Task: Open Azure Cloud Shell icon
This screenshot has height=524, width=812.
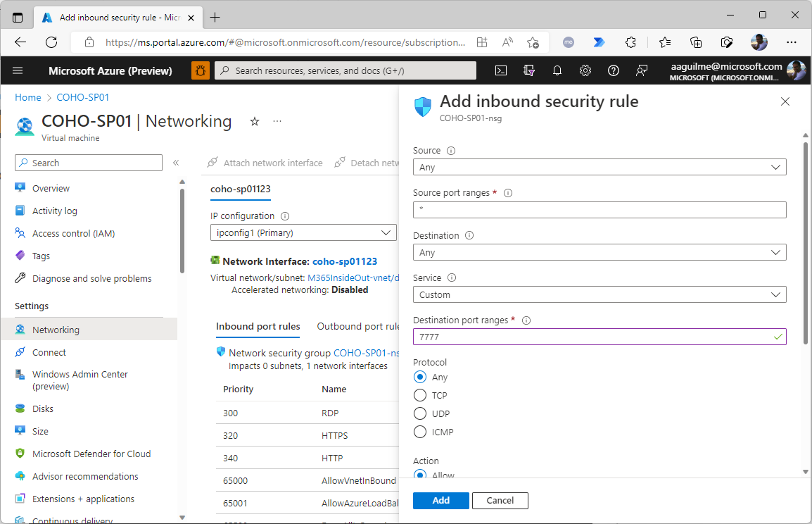Action: coord(501,70)
